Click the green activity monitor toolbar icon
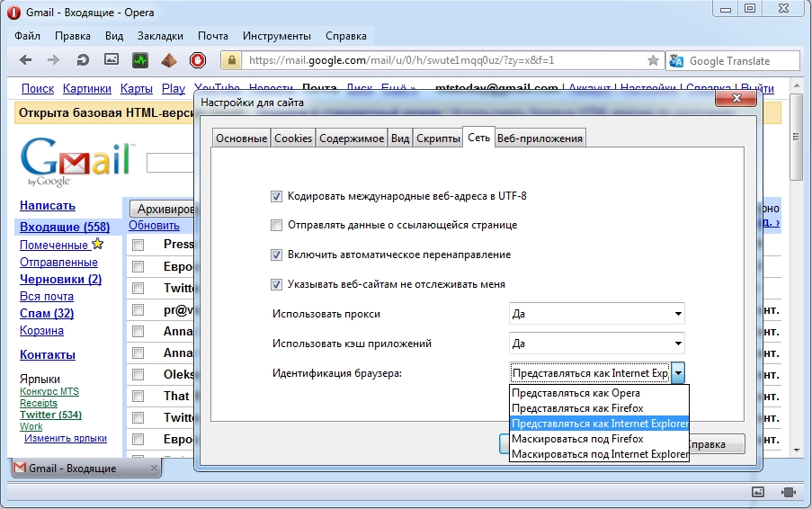The height and width of the screenshot is (509, 812). [140, 61]
